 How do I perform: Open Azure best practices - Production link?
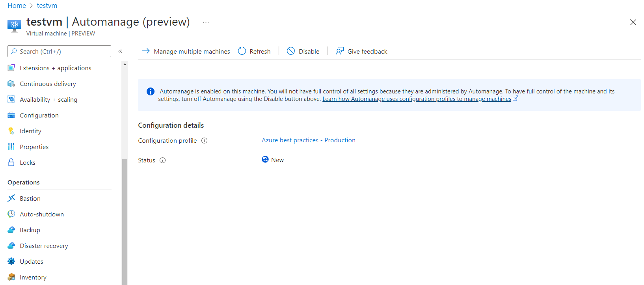[x=309, y=140]
